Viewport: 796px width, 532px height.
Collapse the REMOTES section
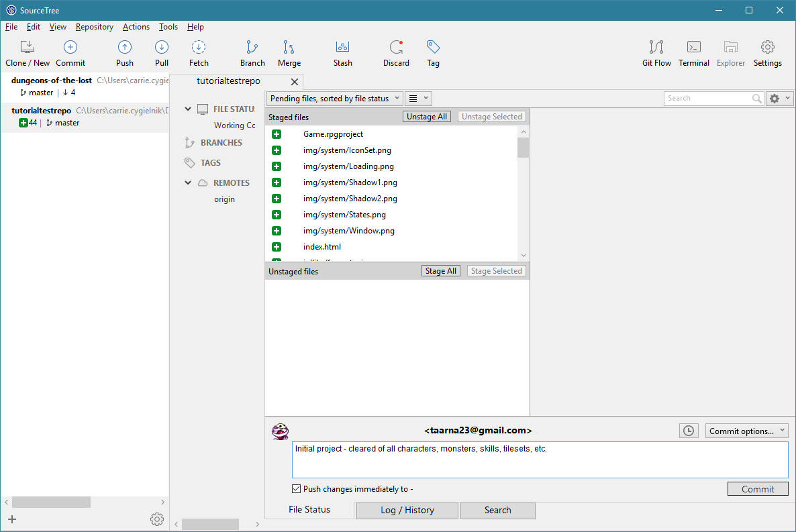188,182
